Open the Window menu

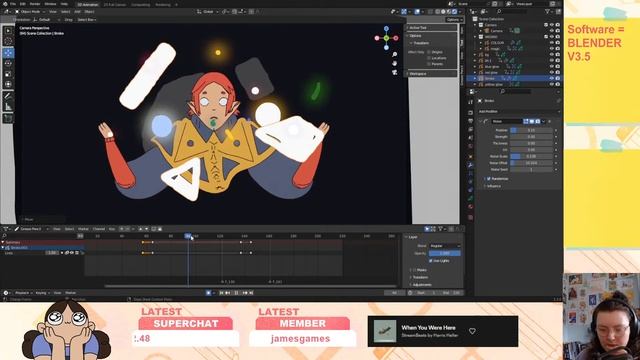(50, 4)
